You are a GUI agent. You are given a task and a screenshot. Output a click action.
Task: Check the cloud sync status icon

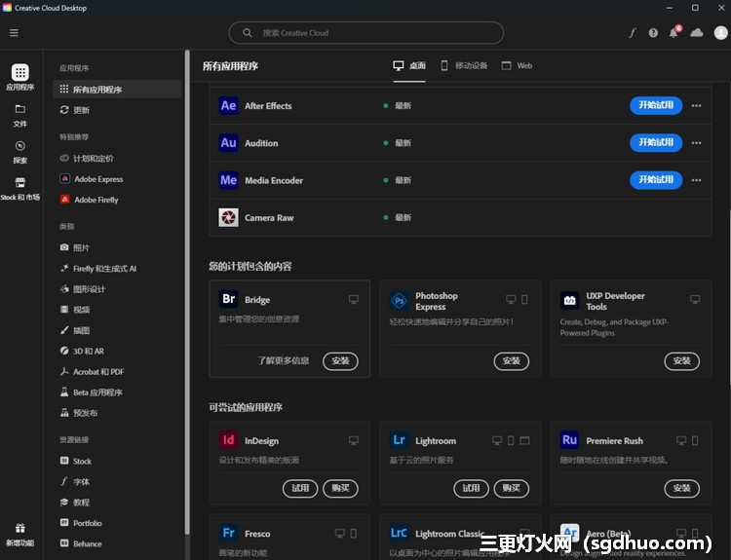[x=697, y=32]
